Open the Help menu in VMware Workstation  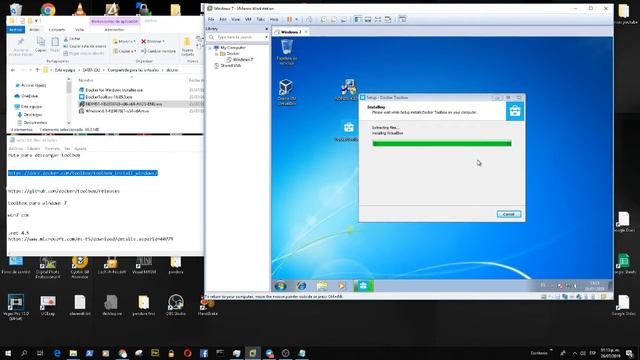point(274,19)
